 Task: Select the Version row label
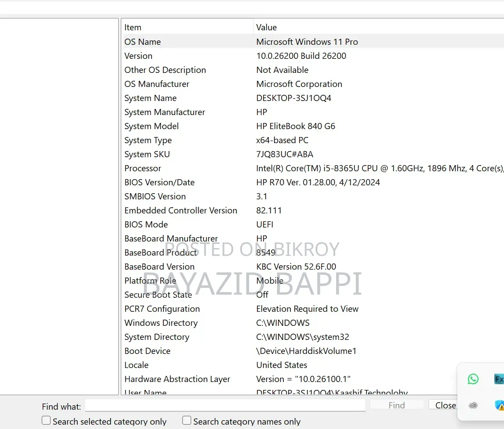point(138,56)
